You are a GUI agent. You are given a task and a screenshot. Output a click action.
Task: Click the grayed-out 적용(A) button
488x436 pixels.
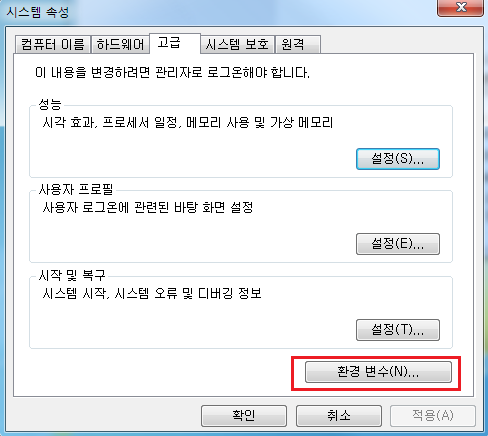(x=433, y=416)
